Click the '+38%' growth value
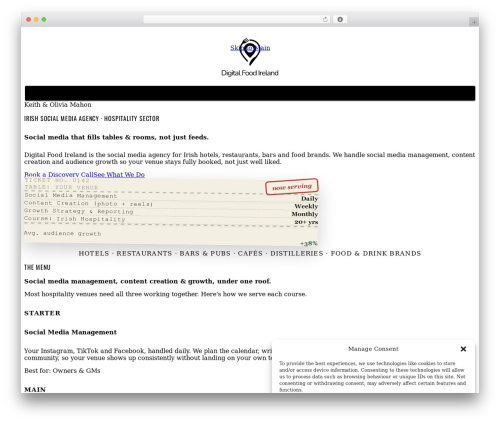The image size is (500, 423). pyautogui.click(x=309, y=243)
